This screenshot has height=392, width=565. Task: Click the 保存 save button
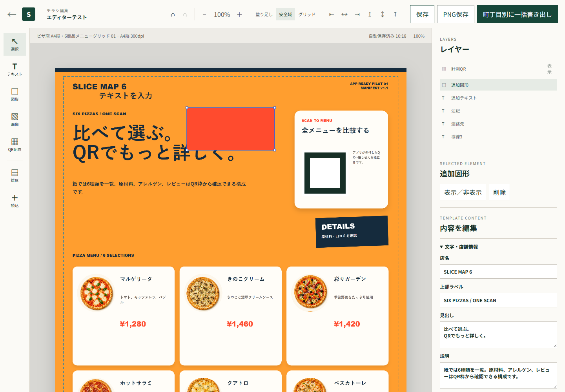click(422, 15)
